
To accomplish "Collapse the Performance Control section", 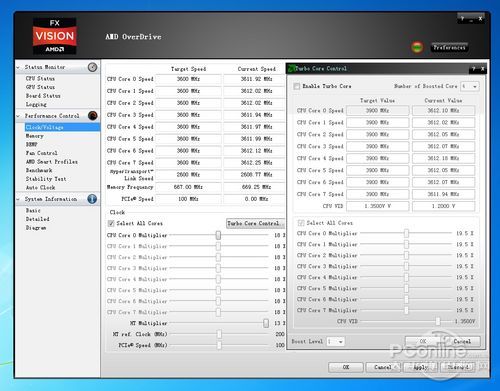I will pos(18,116).
